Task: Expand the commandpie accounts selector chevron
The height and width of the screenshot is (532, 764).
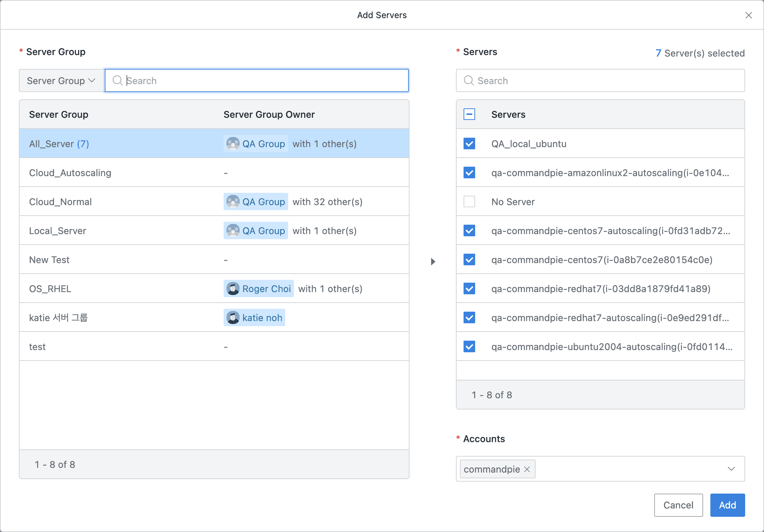Action: [731, 469]
